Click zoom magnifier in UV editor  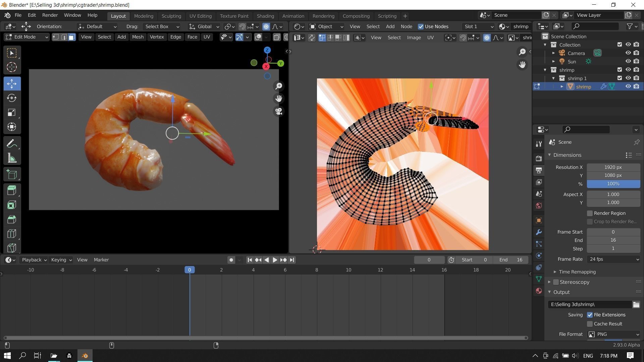pyautogui.click(x=522, y=52)
